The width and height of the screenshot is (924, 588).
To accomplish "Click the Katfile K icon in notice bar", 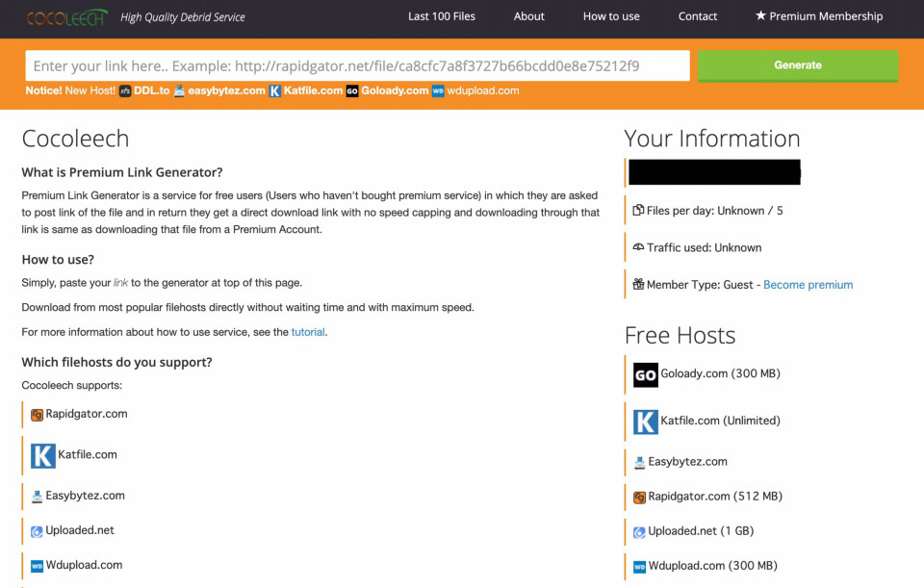I will [274, 90].
